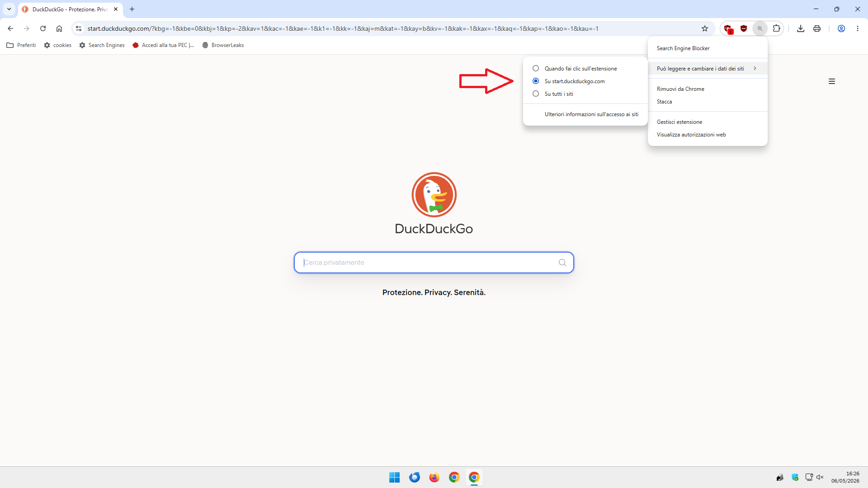Open the Chrome Downloads icon
Image resolution: width=868 pixels, height=488 pixels.
(x=801, y=28)
